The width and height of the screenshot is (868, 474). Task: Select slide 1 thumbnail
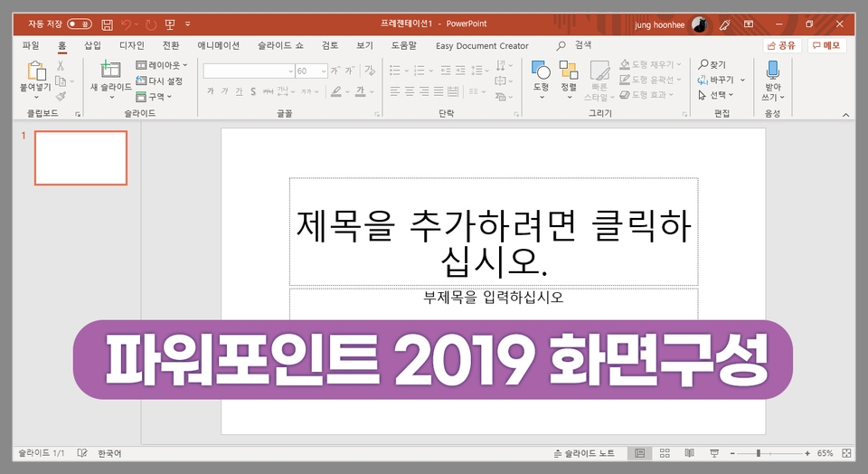click(80, 157)
